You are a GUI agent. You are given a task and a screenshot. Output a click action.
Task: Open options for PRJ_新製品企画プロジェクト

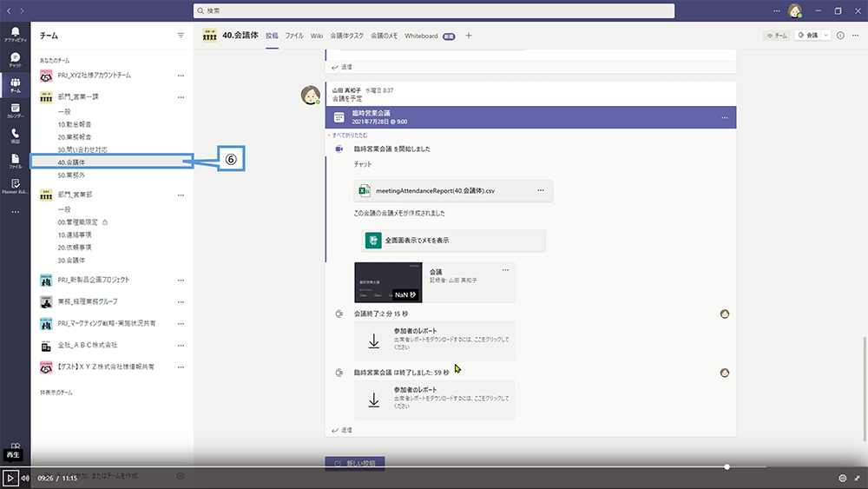click(181, 281)
